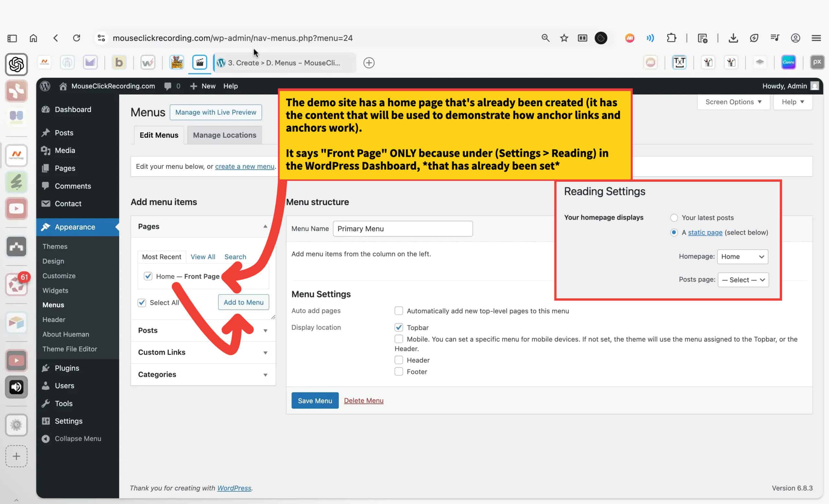Click the comments bubble icon in admin bar
The height and width of the screenshot is (504, 829).
tap(168, 86)
